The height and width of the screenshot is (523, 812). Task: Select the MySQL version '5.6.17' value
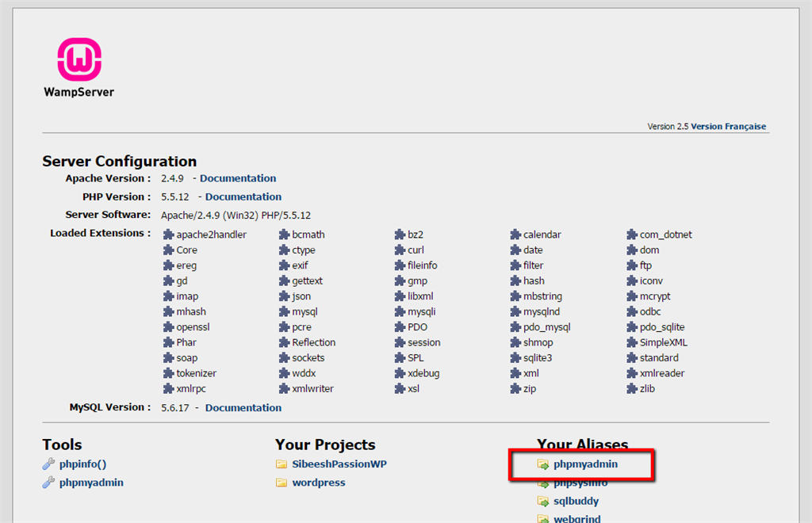pyautogui.click(x=175, y=407)
